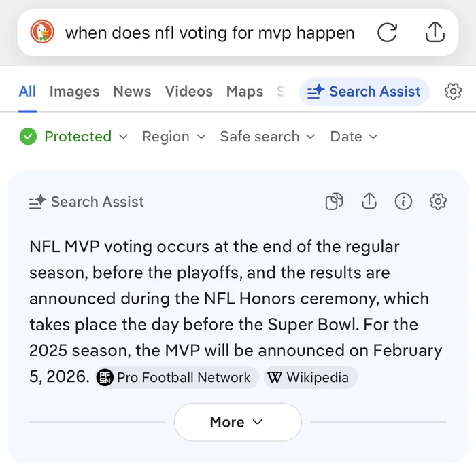Open search settings gear beside Search Assist
Viewport: 476px width, 473px height.
(x=453, y=92)
